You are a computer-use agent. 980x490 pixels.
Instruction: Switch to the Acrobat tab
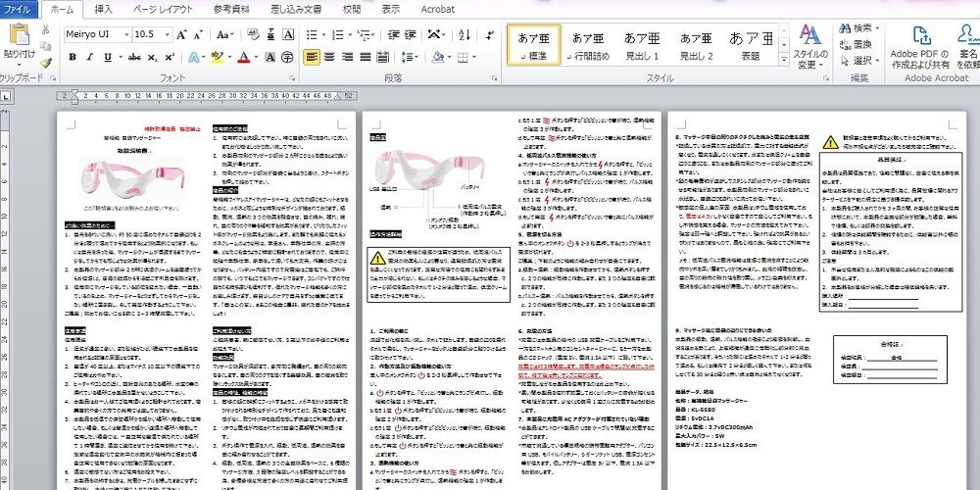[437, 9]
